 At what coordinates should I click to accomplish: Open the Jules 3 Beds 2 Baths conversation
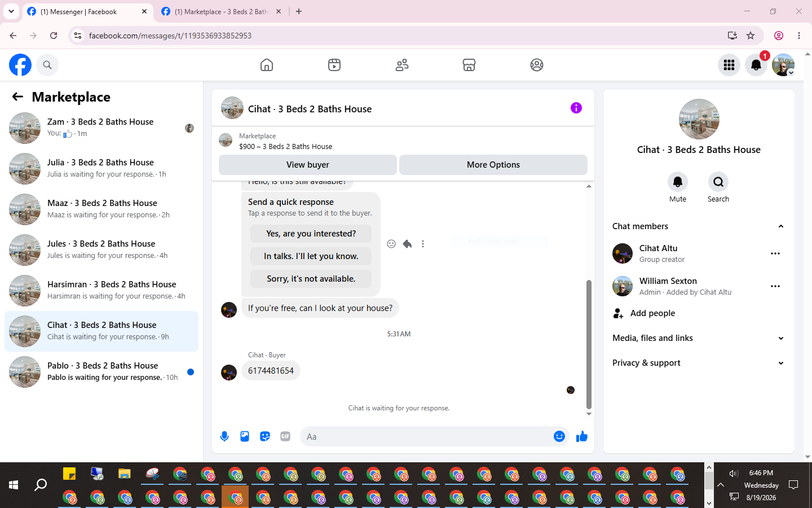pyautogui.click(x=101, y=250)
